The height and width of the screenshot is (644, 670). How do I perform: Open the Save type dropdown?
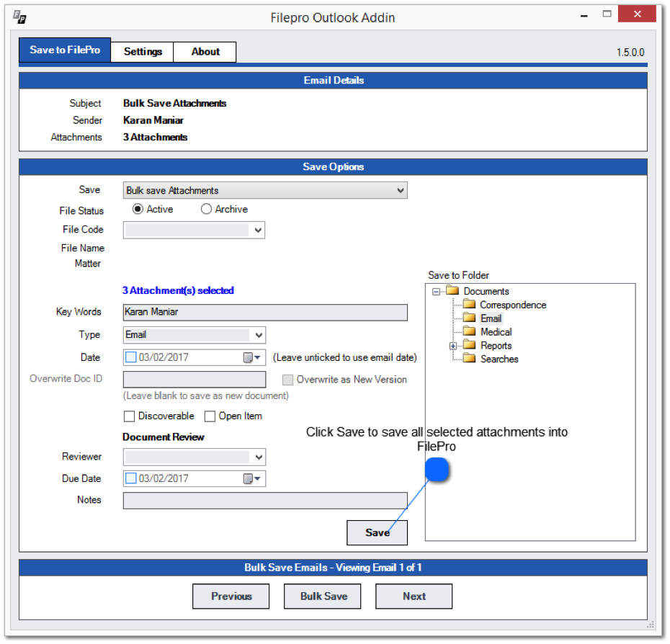point(401,191)
